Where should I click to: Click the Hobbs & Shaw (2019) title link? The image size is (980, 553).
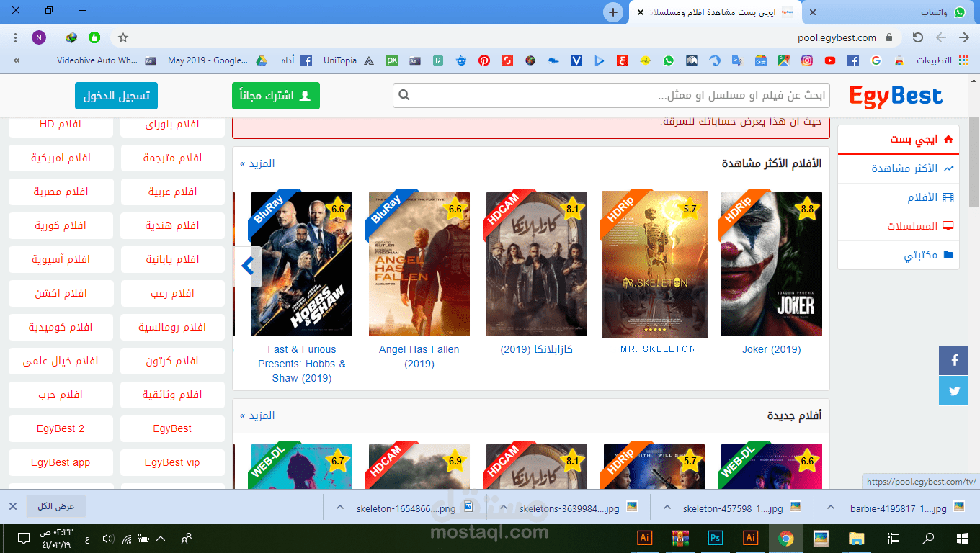(302, 364)
